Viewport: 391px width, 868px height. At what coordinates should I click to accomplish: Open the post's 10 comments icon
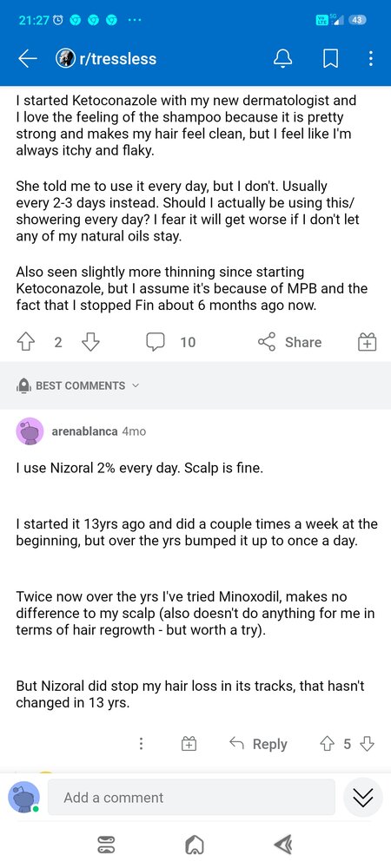point(155,343)
